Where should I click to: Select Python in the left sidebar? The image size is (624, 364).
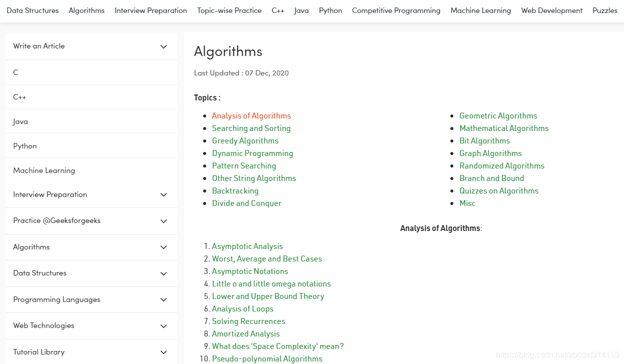pos(25,146)
